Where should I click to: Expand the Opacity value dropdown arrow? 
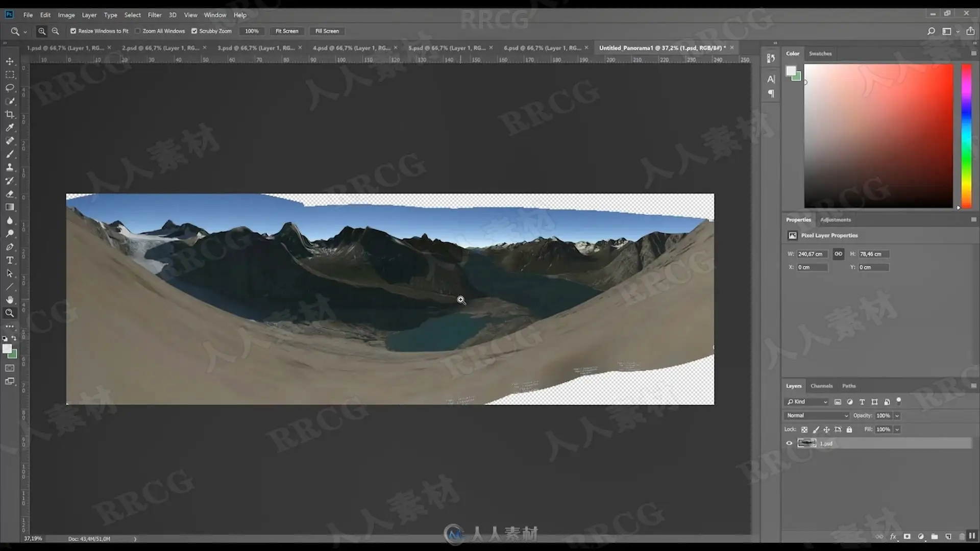(x=897, y=416)
